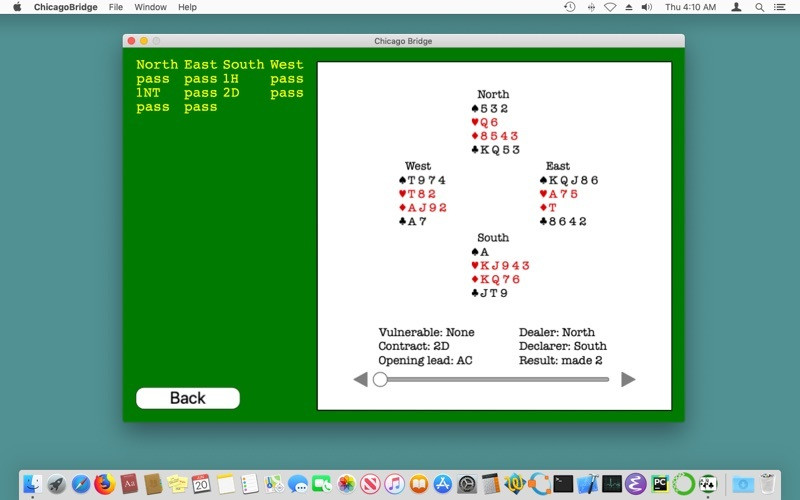The height and width of the screenshot is (500, 800).
Task: Click the Time Machine menu bar icon
Action: coord(570,7)
